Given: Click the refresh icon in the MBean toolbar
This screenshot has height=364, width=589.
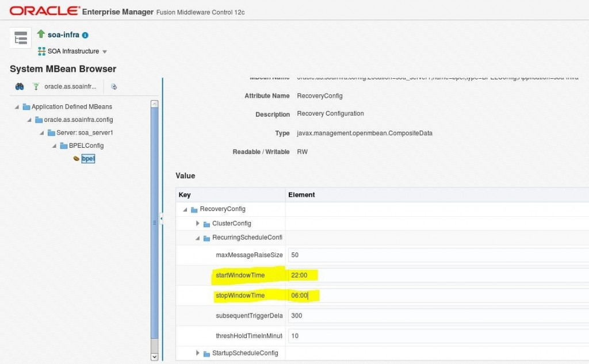Looking at the screenshot, I should [114, 87].
